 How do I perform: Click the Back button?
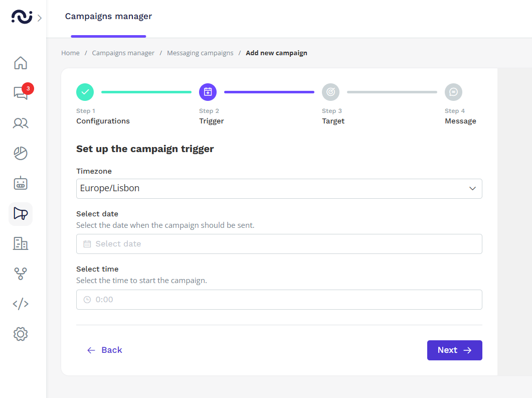[x=105, y=350]
